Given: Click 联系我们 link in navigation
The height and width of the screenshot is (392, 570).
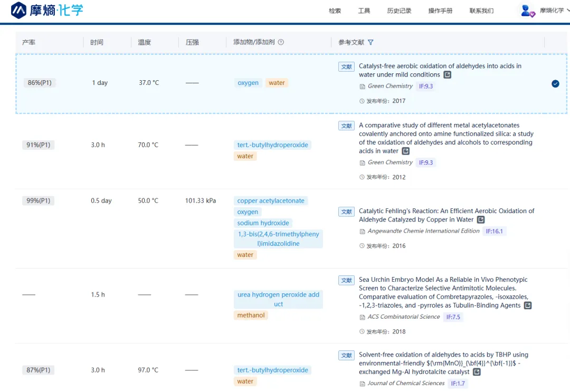Looking at the screenshot, I should [481, 11].
